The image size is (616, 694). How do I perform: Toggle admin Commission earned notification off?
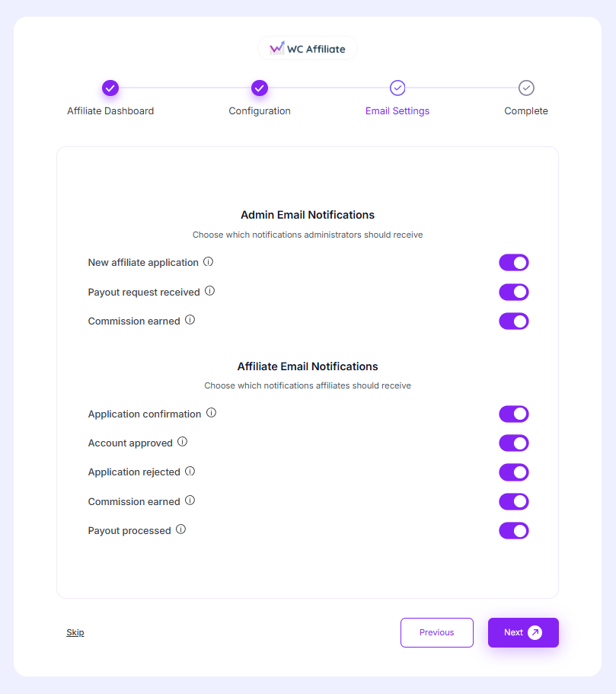click(513, 321)
